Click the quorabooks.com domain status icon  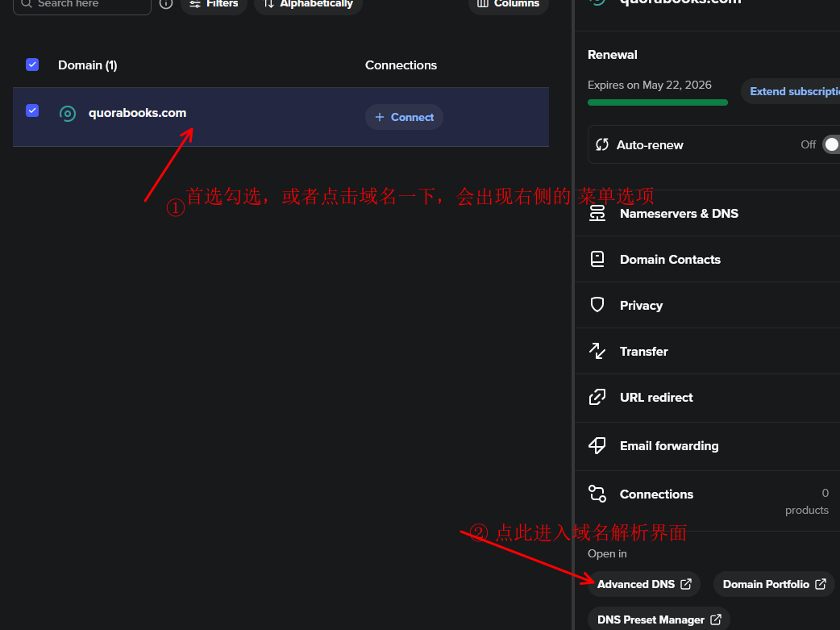point(68,114)
